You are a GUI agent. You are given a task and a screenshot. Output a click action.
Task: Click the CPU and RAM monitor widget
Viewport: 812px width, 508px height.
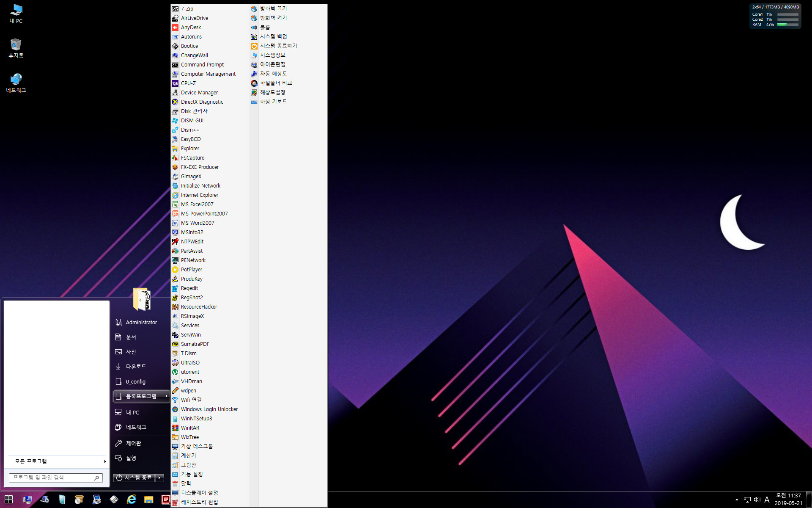[775, 16]
